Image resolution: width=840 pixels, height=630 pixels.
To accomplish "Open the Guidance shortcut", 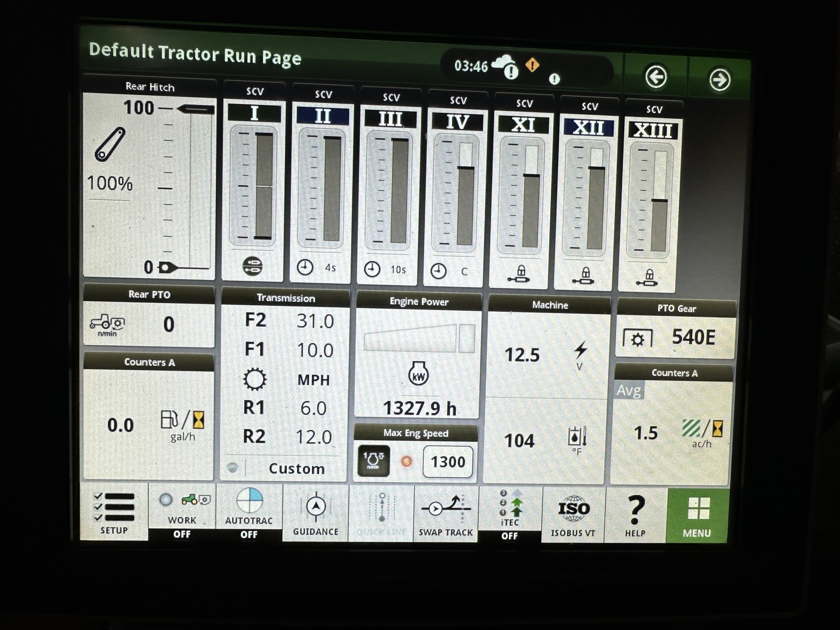I will tap(315, 513).
